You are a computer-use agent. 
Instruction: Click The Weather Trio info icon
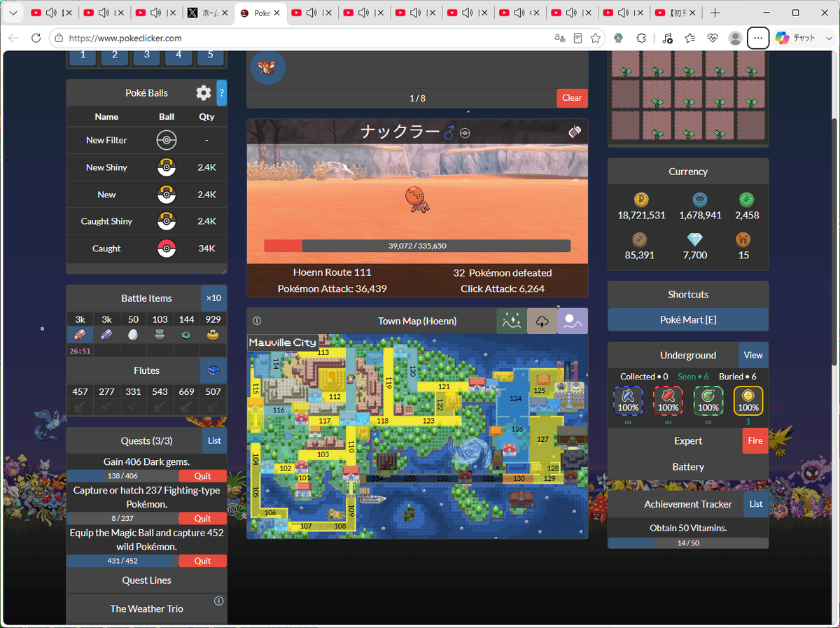point(218,601)
